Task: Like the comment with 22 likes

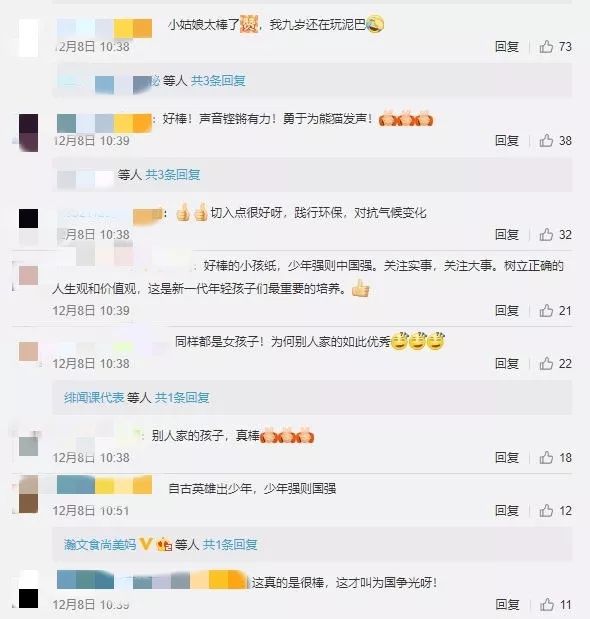Action: (546, 363)
